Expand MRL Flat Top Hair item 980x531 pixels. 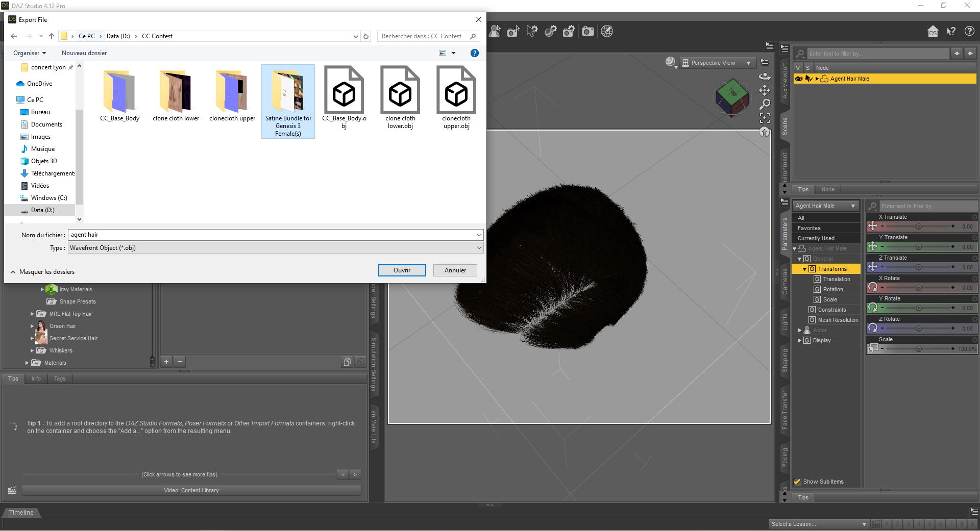click(x=32, y=314)
